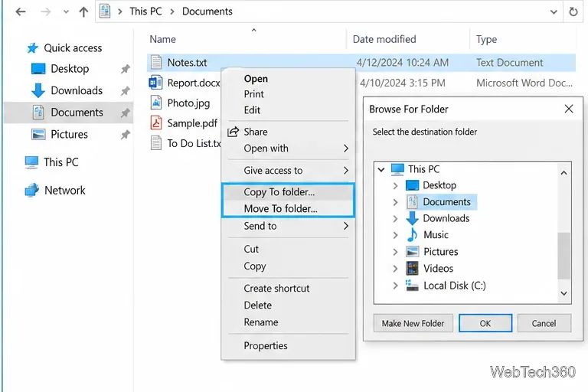Click 'This PC' in the address breadcrumb

[x=145, y=11]
